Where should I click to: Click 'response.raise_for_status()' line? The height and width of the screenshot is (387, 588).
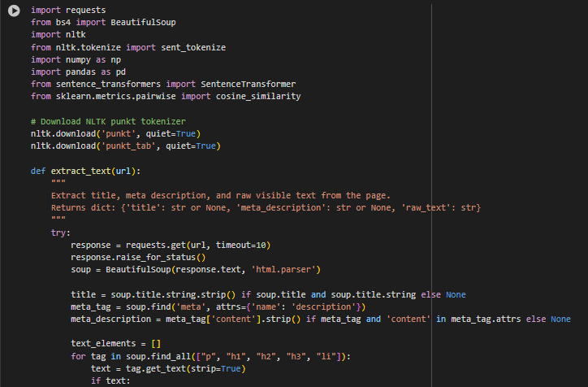pyautogui.click(x=138, y=258)
